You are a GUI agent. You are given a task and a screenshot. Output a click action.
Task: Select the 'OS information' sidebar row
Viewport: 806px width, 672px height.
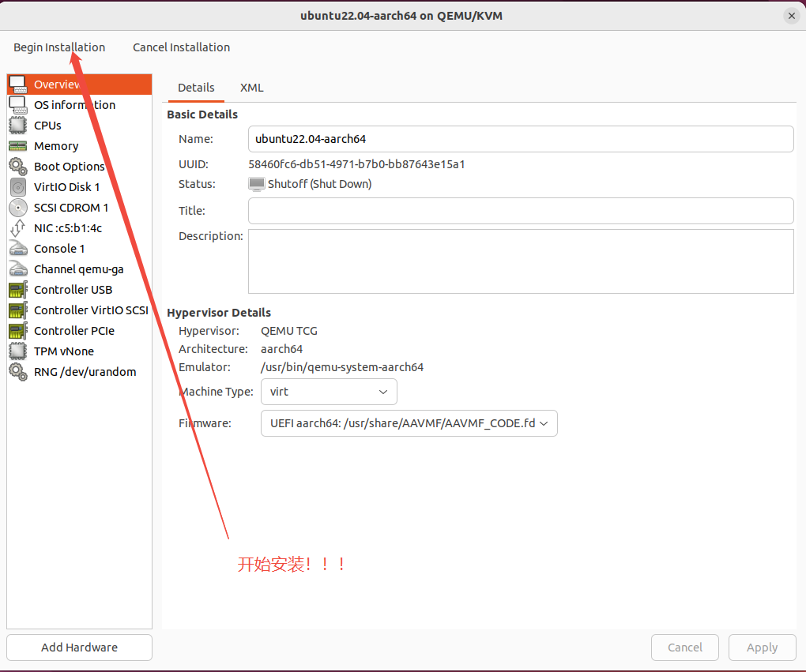(x=79, y=105)
